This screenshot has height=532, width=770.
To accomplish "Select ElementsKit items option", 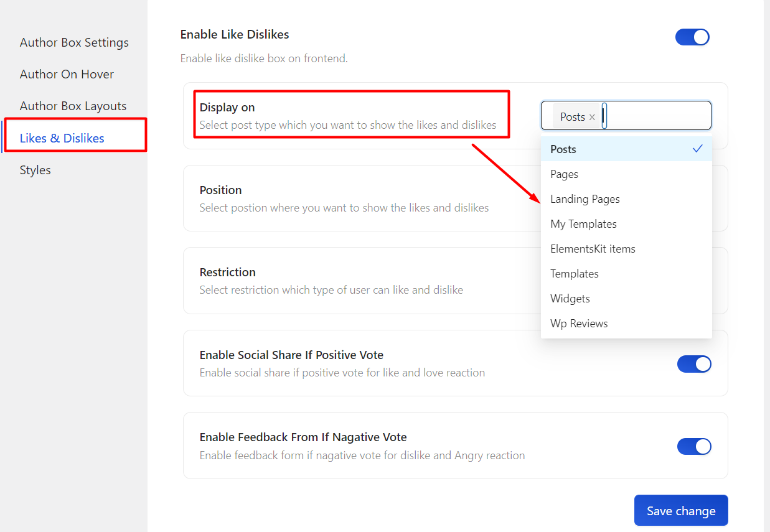I will pos(593,249).
